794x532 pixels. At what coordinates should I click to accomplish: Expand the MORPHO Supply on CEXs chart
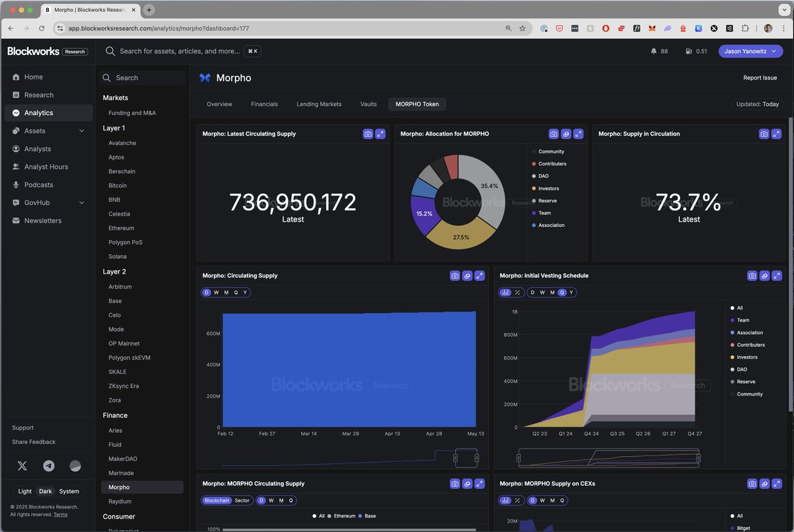777,484
